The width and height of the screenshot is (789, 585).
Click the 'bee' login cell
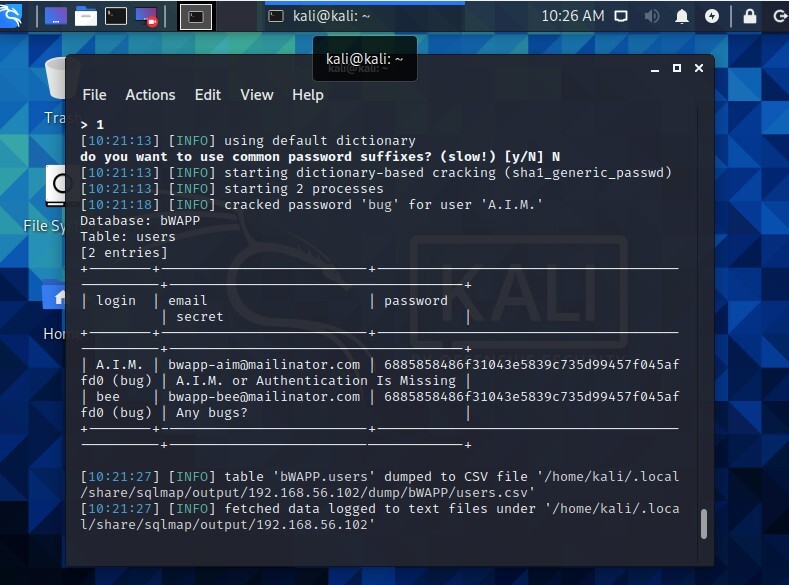[x=108, y=397]
